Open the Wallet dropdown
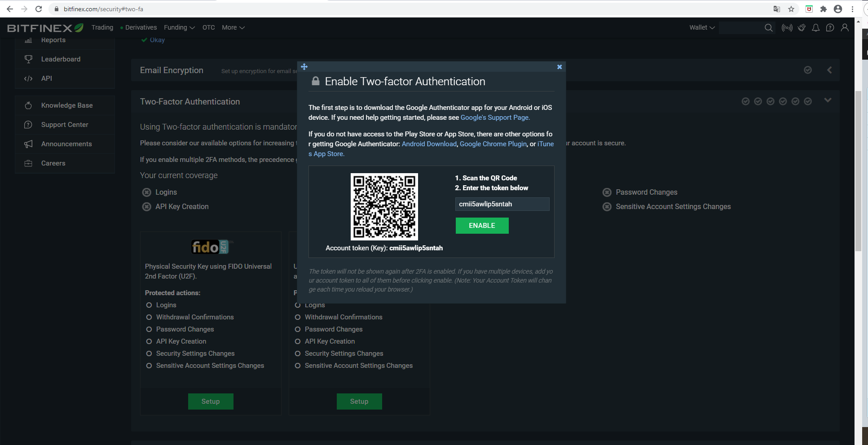The height and width of the screenshot is (445, 868). (x=702, y=27)
